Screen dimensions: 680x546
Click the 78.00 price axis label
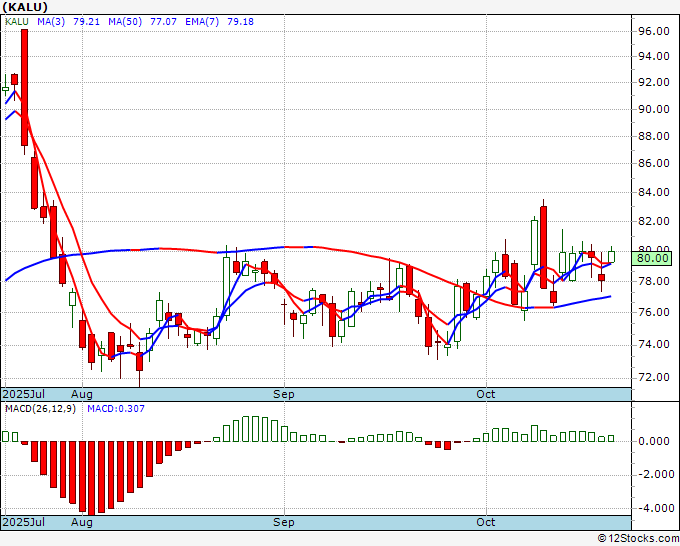point(654,281)
